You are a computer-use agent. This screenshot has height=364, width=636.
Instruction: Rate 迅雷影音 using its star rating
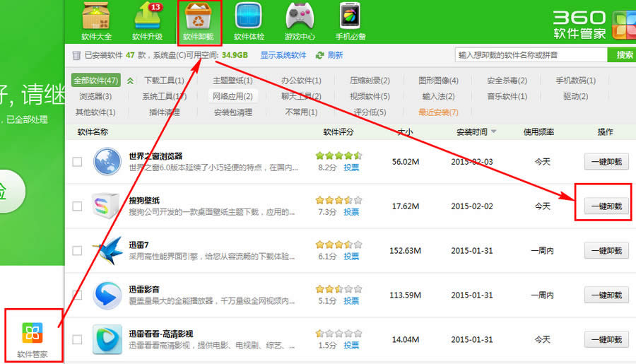click(338, 289)
